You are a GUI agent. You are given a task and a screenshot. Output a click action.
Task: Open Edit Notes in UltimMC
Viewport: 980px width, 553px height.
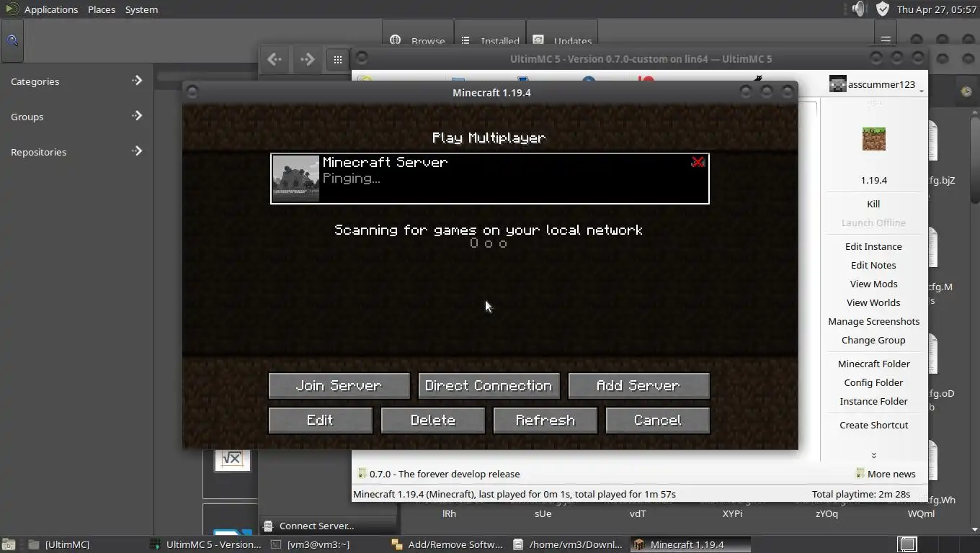873,265
